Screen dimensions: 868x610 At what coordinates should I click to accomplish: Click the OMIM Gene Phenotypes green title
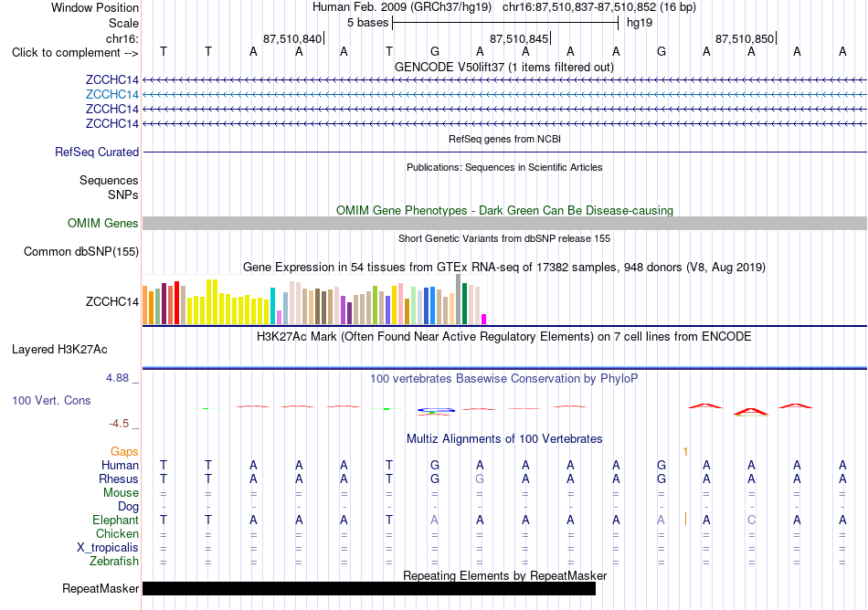tap(504, 211)
